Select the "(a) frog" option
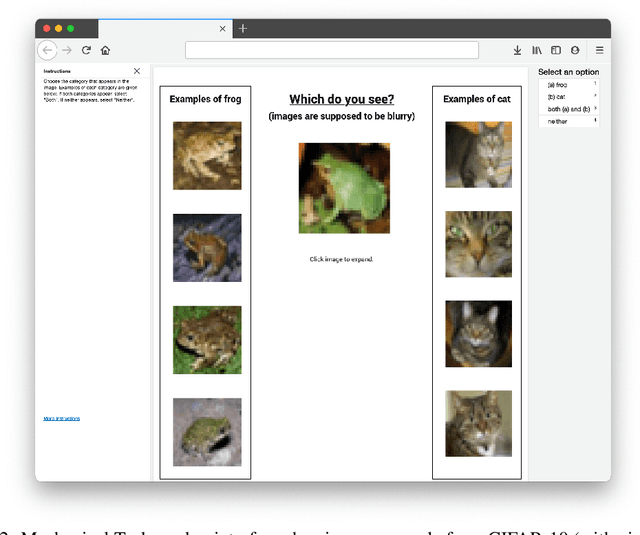Screen dimensions: 640x535 pyautogui.click(x=567, y=85)
